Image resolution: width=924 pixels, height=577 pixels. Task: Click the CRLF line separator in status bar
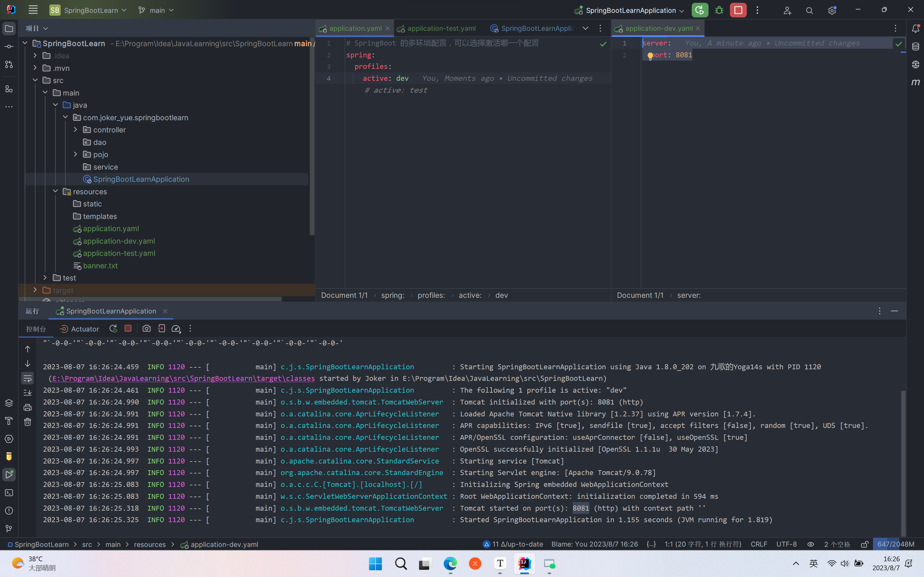point(758,544)
